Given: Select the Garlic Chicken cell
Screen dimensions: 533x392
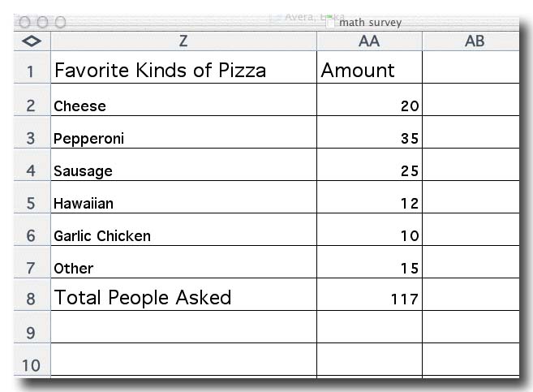Looking at the screenshot, I should pos(183,230).
